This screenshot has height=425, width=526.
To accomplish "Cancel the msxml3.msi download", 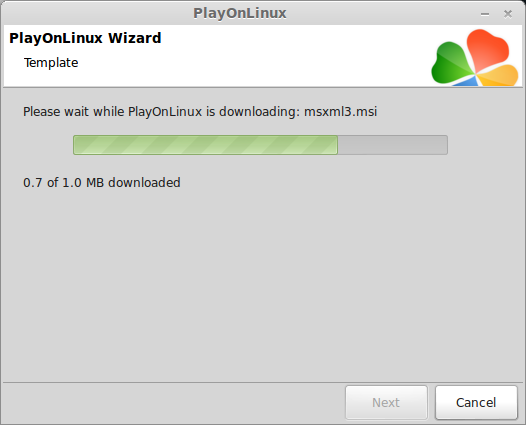I will pyautogui.click(x=476, y=402).
